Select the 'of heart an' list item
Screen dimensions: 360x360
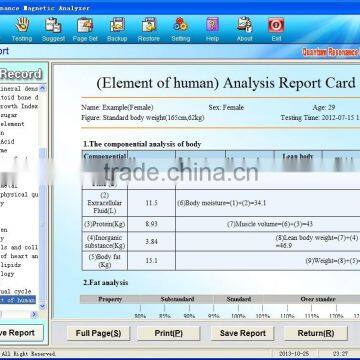coord(19,256)
